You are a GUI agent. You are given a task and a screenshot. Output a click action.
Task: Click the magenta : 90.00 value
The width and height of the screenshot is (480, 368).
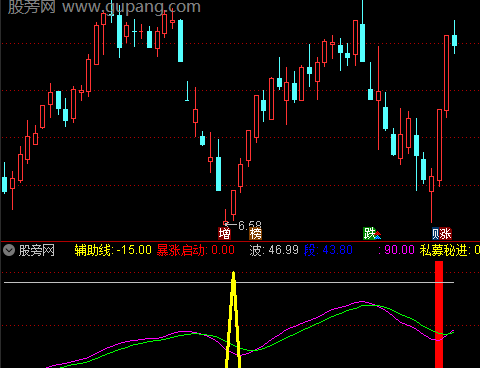tap(396, 250)
